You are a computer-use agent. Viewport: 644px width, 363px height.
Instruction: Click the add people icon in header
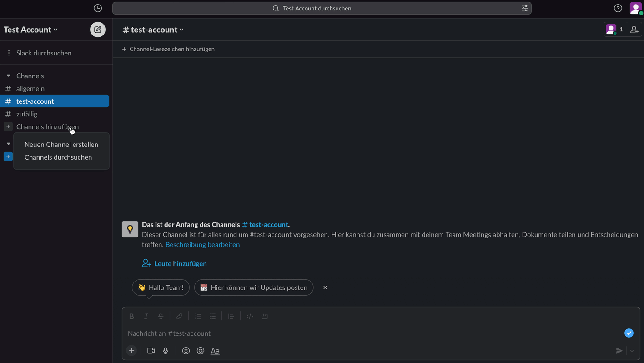tap(634, 30)
